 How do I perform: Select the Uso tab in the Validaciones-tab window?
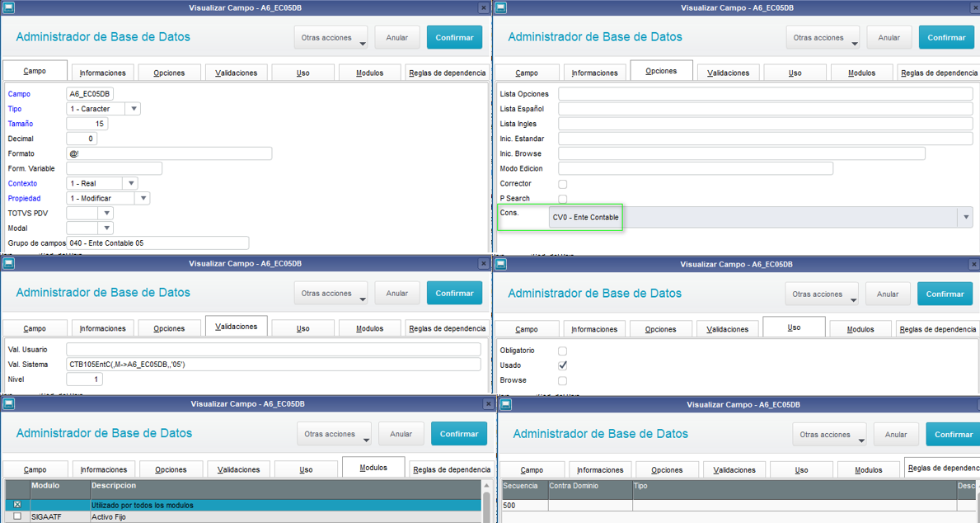(303, 328)
